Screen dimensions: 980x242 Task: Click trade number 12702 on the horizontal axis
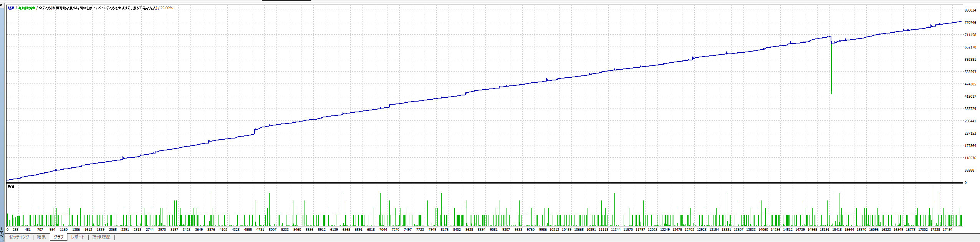pos(689,230)
